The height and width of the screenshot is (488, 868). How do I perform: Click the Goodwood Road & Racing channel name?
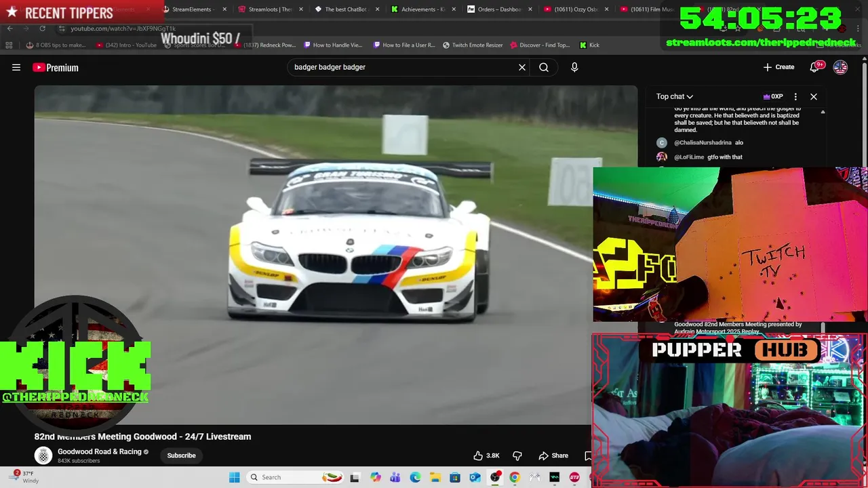click(x=100, y=451)
